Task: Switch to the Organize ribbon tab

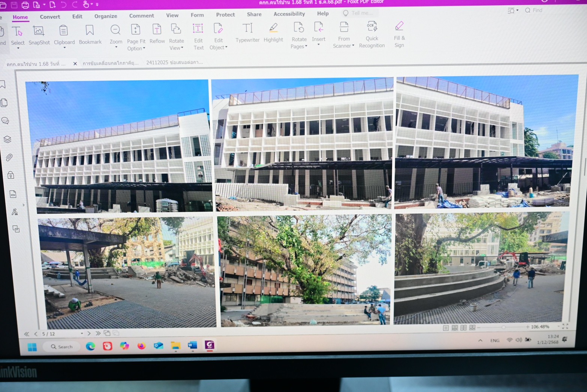Action: [x=106, y=16]
